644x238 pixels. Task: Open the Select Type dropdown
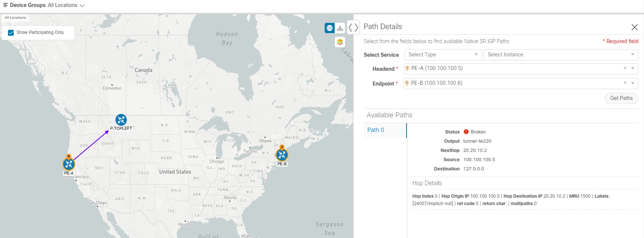point(443,55)
